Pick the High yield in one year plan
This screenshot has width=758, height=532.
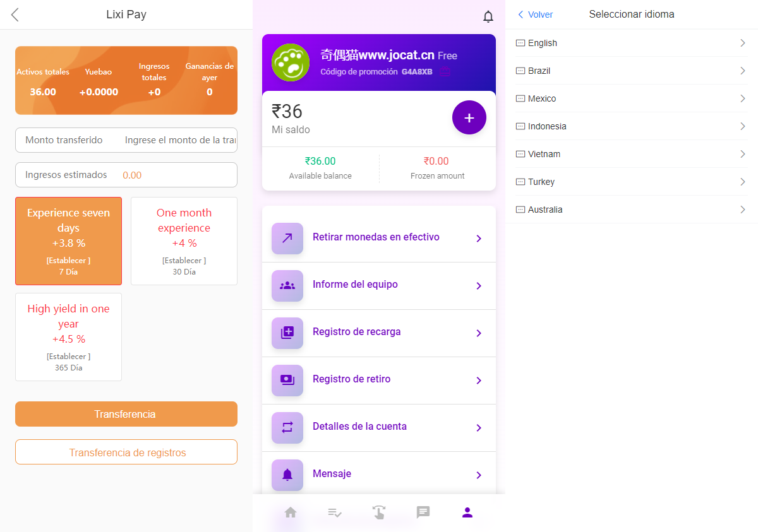68,337
